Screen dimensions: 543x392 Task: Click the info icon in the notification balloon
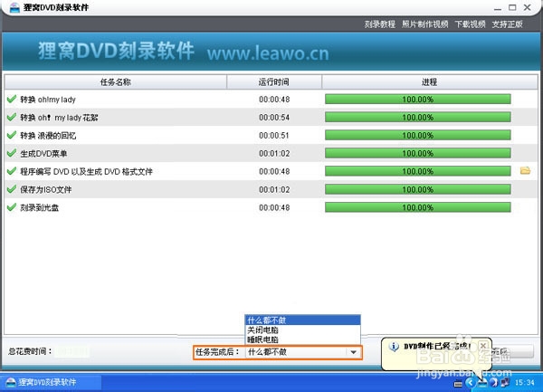click(394, 347)
